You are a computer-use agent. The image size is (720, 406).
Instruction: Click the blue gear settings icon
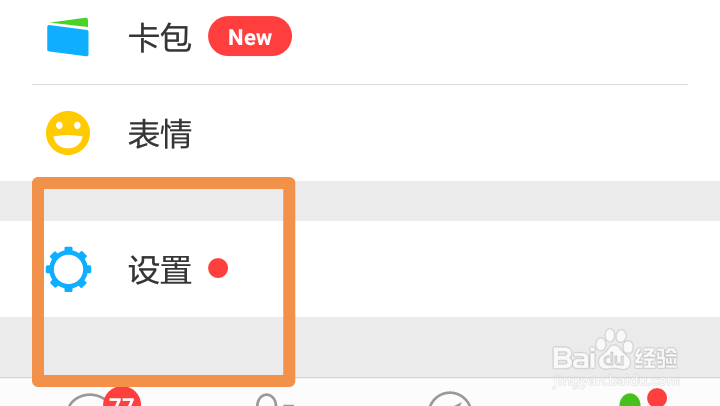[68, 269]
